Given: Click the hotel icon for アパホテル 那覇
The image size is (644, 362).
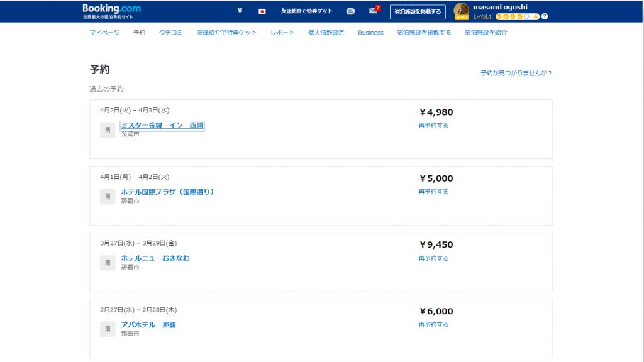Looking at the screenshot, I should tap(108, 329).
